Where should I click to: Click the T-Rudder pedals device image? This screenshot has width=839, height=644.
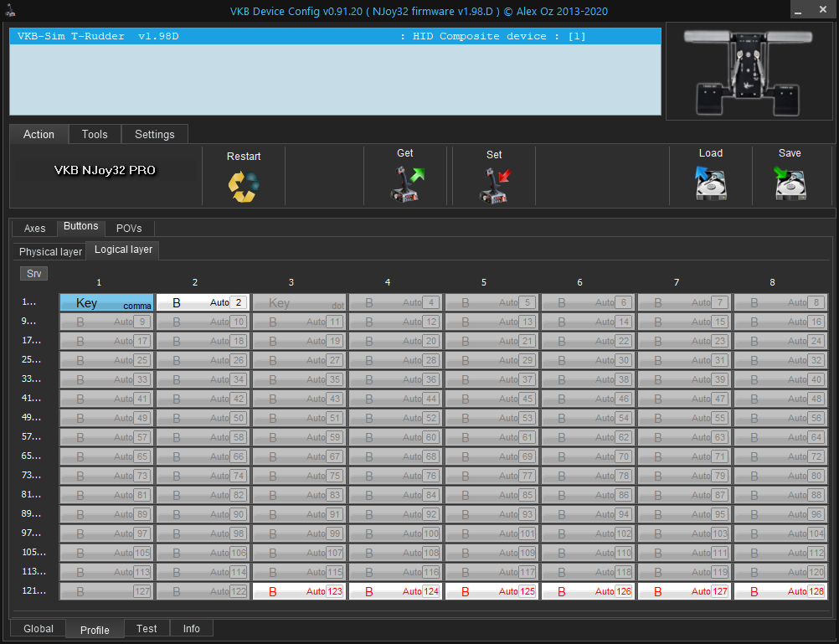point(749,72)
